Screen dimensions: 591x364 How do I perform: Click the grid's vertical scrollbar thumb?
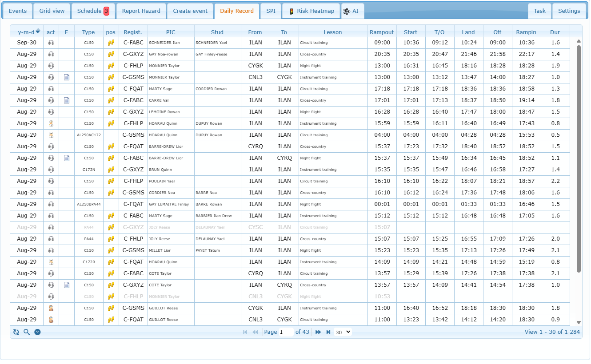click(579, 158)
